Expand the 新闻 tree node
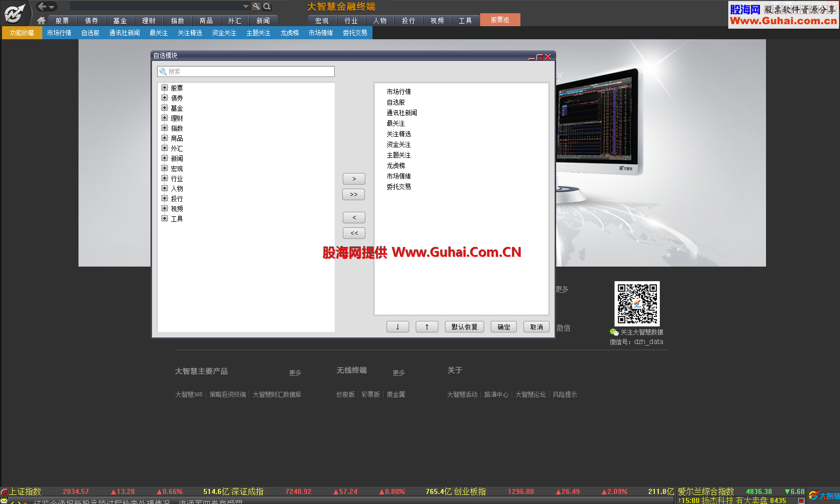 click(165, 158)
